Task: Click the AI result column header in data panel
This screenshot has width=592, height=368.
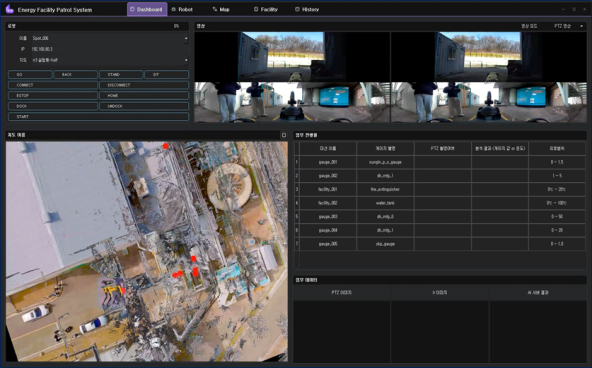Action: tap(538, 293)
